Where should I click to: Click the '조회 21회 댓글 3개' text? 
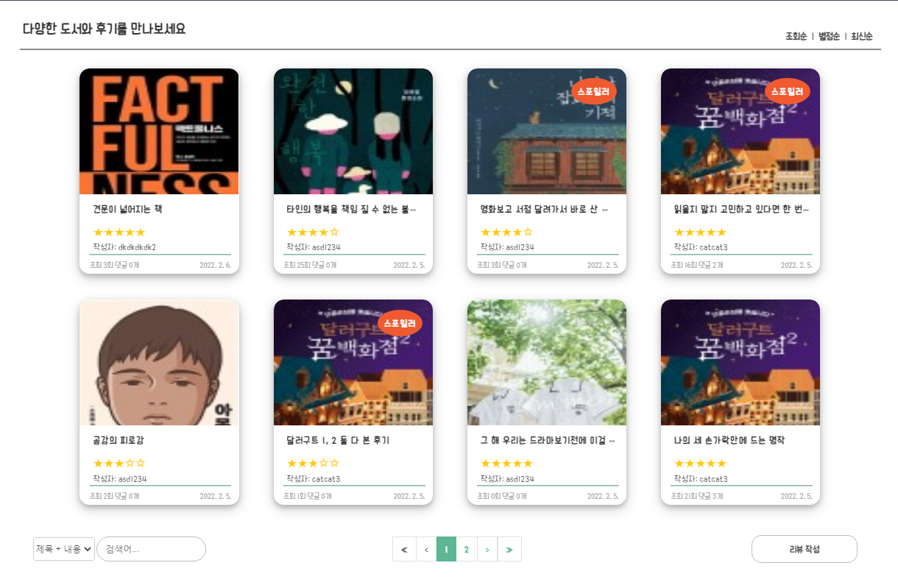click(x=697, y=496)
